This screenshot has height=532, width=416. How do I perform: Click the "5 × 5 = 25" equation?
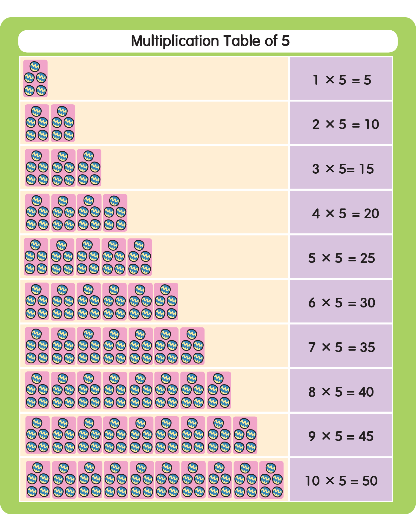(341, 258)
